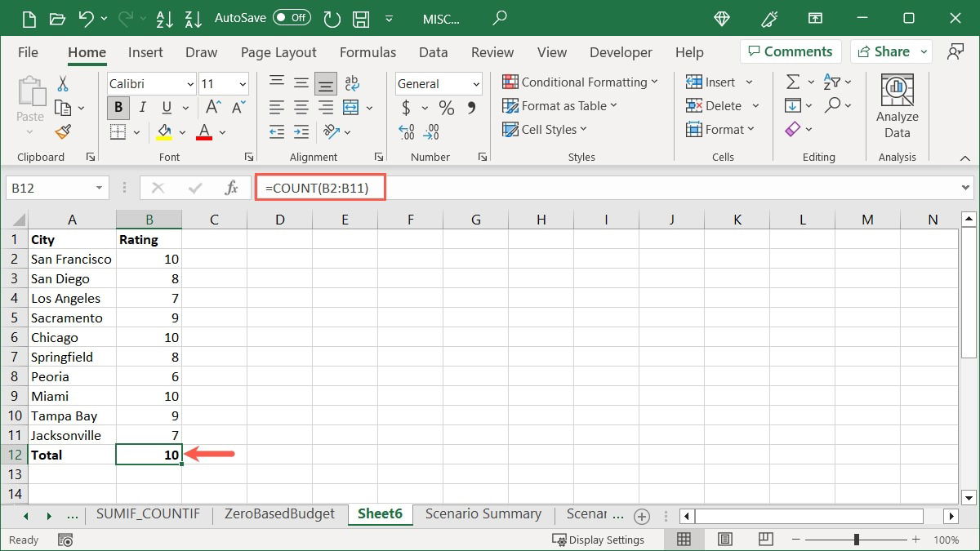
Task: Click the AutoSum icon
Action: 792,81
